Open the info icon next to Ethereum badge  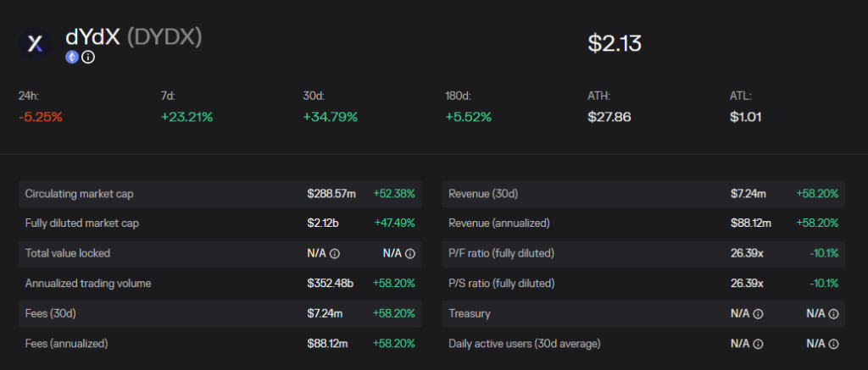pos(88,57)
